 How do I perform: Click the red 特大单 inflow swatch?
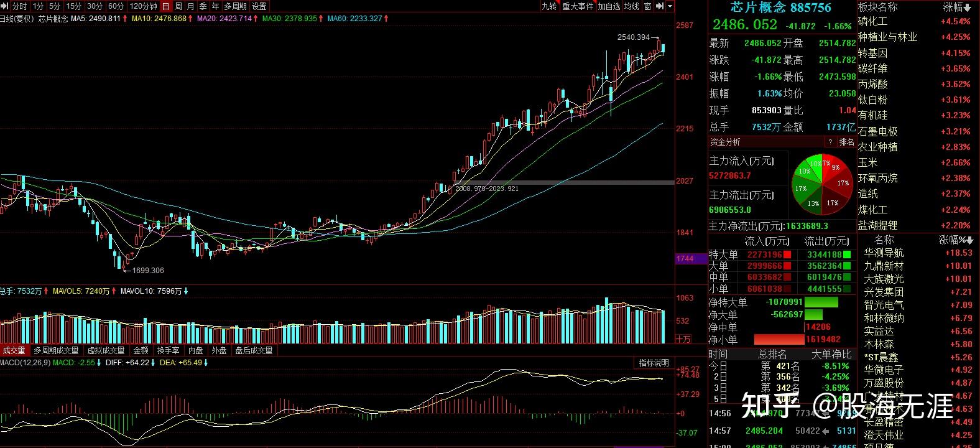pyautogui.click(x=787, y=254)
